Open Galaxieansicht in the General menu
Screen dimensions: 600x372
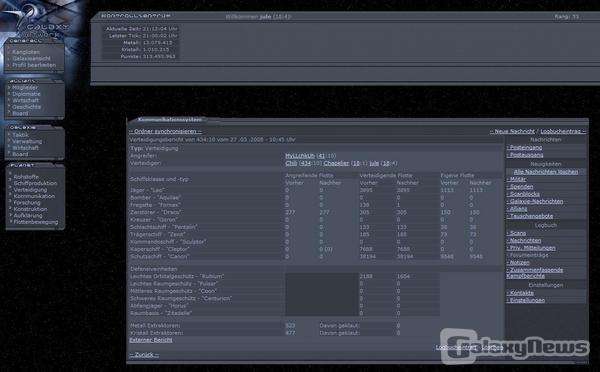(31, 59)
